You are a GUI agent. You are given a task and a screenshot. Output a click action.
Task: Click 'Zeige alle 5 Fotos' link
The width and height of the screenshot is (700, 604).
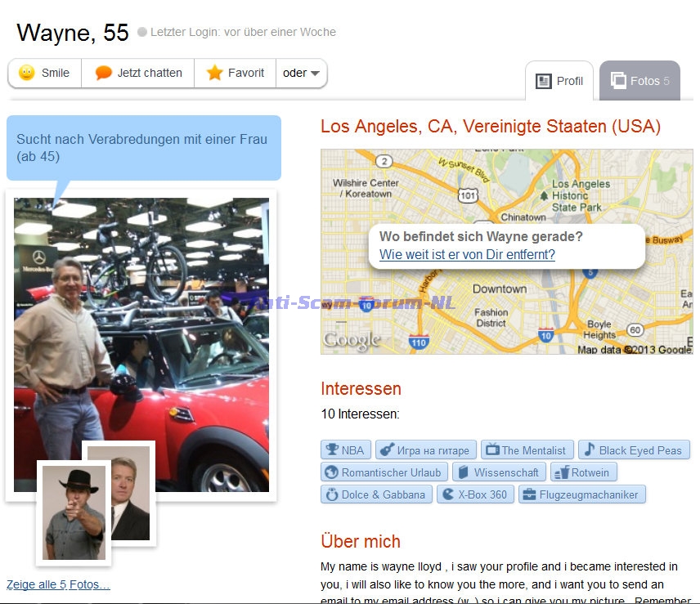(x=58, y=584)
